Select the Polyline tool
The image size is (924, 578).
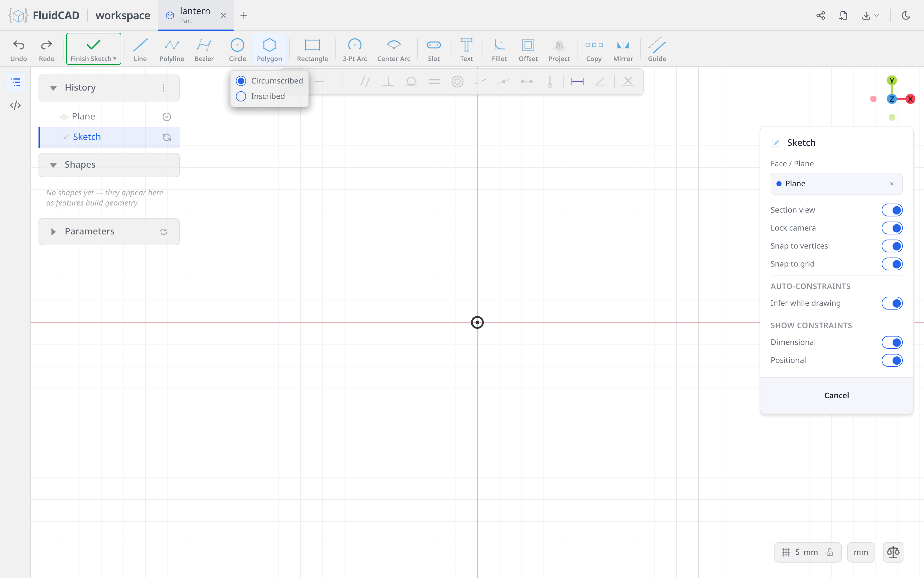[x=172, y=49]
